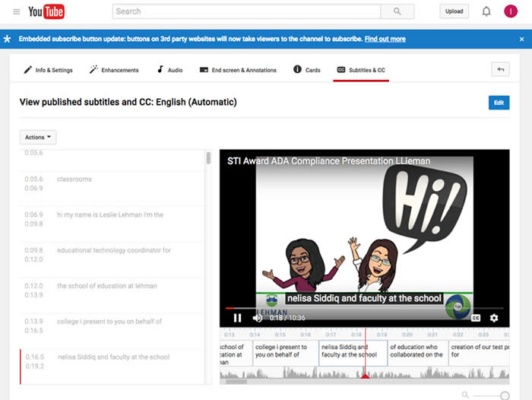Switch to the Info & Settings tab
The image size is (532, 400).
pyautogui.click(x=48, y=70)
